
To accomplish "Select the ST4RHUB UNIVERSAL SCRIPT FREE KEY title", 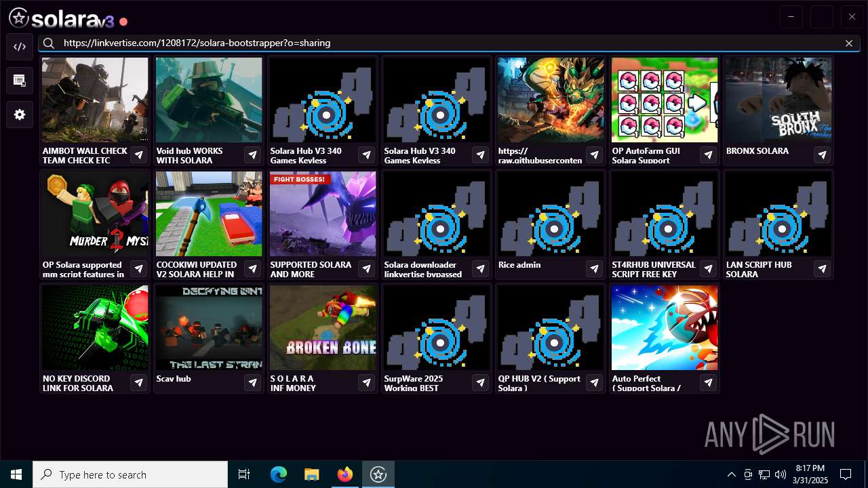I will 654,269.
